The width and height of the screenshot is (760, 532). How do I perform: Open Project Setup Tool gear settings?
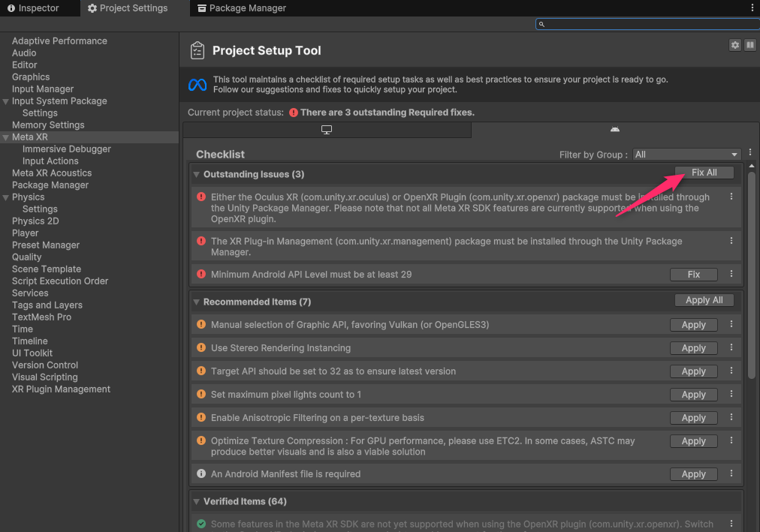(734, 45)
